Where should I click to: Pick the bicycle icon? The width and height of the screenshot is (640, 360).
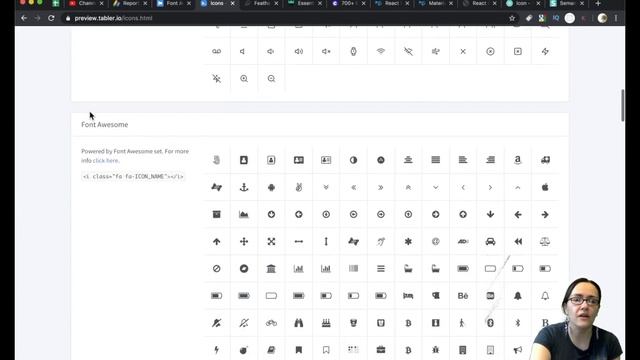[x=271, y=323]
